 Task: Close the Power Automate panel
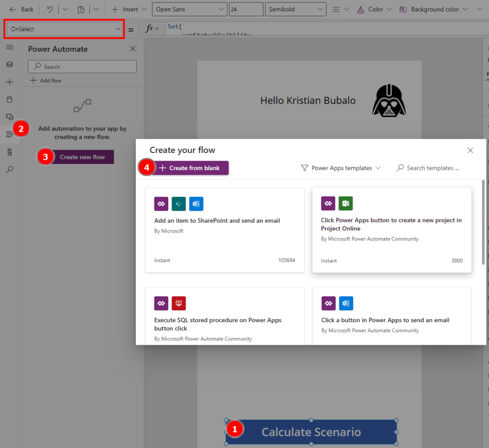[x=133, y=49]
